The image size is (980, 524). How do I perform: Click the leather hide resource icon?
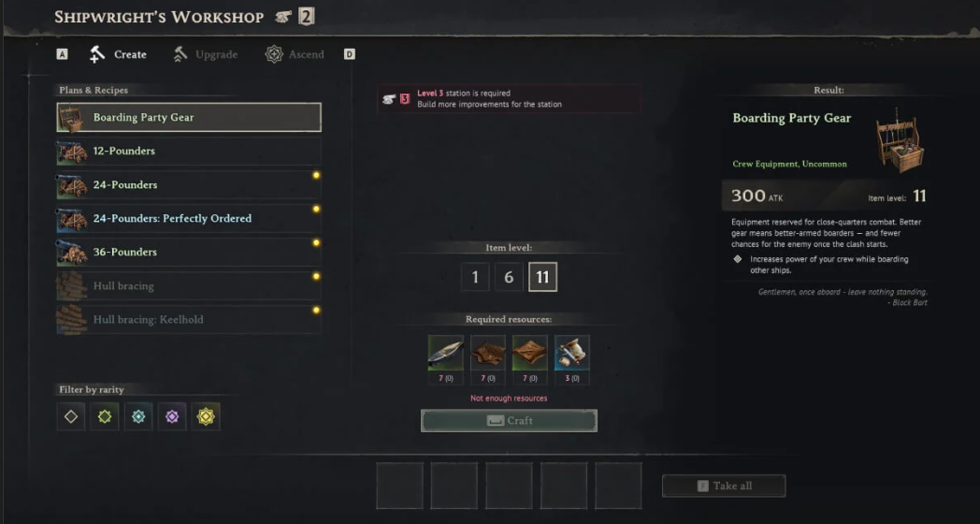tap(487, 354)
